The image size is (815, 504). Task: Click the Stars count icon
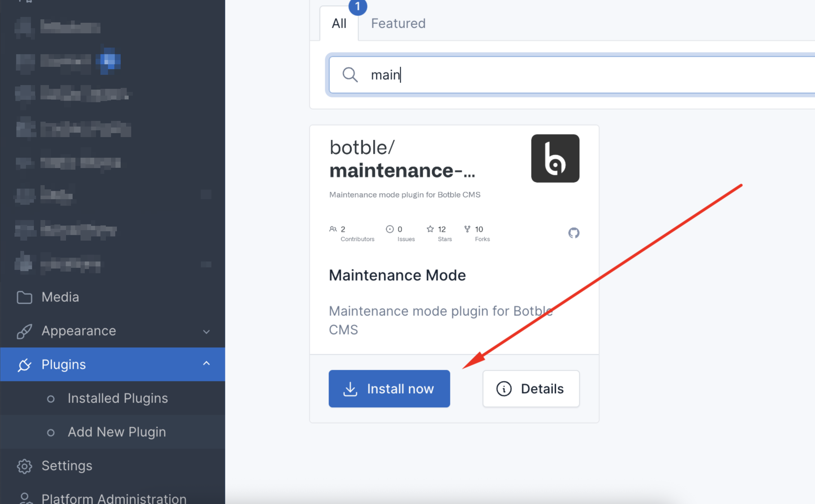[430, 229]
